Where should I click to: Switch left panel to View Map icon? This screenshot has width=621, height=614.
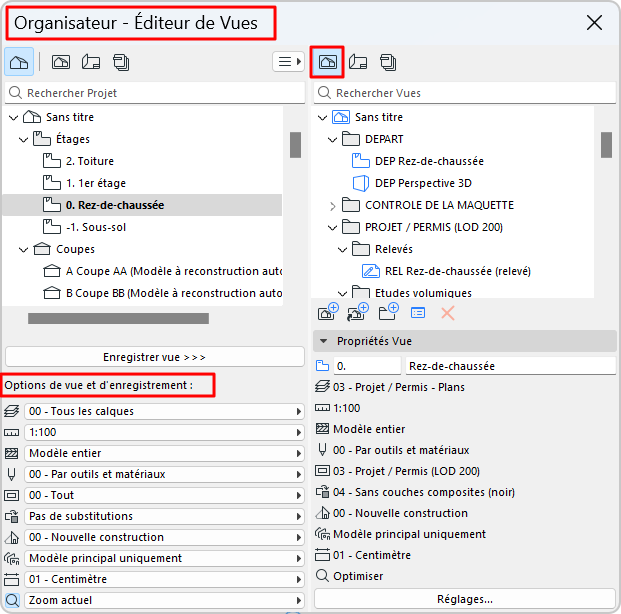(x=60, y=62)
